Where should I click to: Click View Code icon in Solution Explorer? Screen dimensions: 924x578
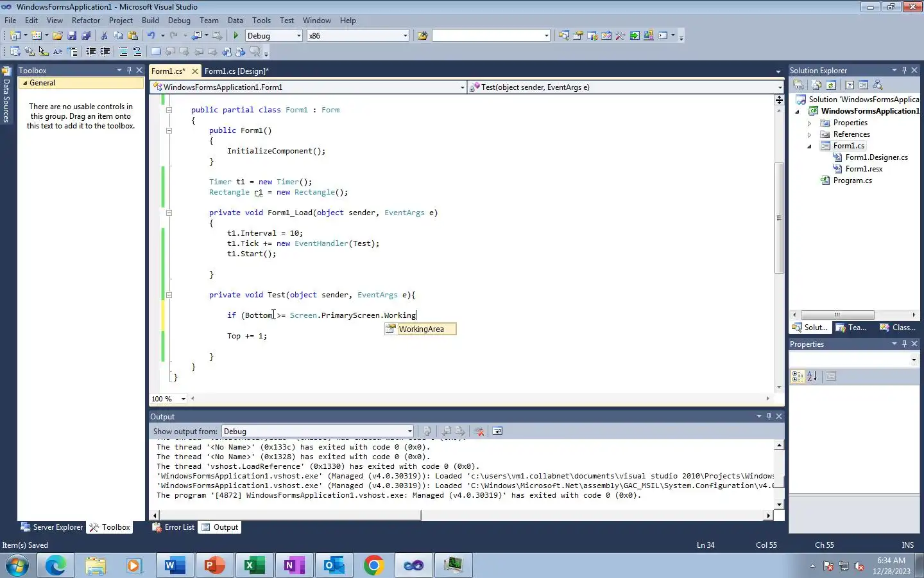coord(849,85)
